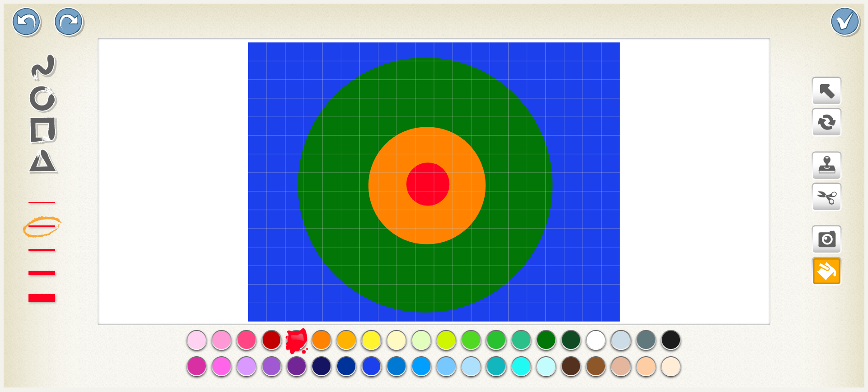Screen dimensions: 868x392
Task: Select the rectangle shape tool
Action: point(43,130)
